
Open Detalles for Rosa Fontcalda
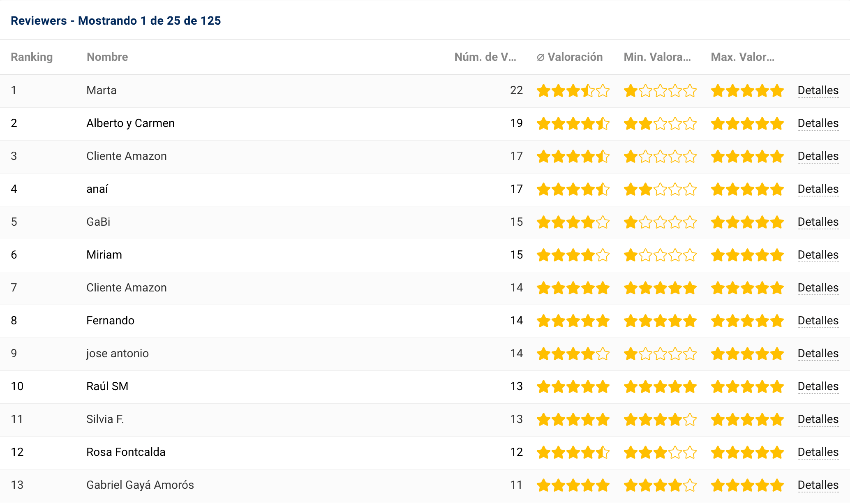pyautogui.click(x=818, y=452)
